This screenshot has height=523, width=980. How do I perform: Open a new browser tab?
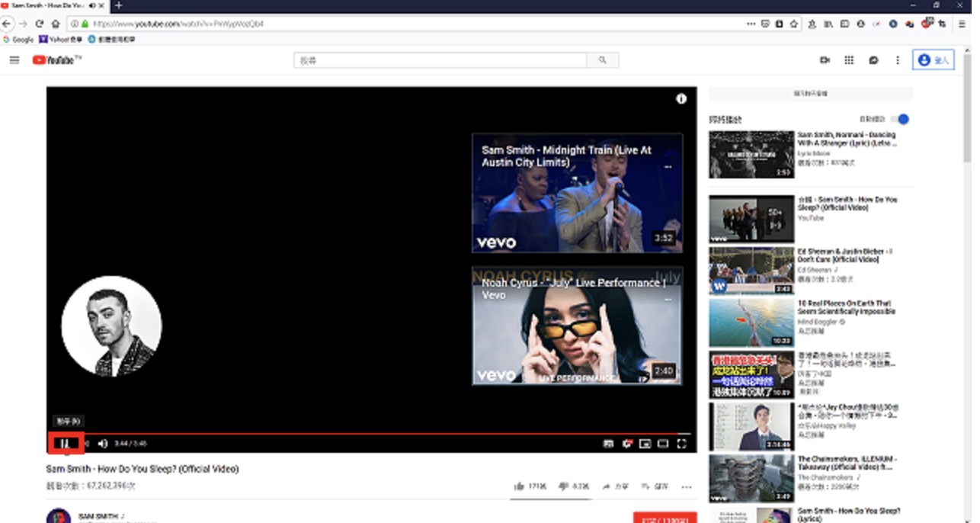tap(118, 5)
